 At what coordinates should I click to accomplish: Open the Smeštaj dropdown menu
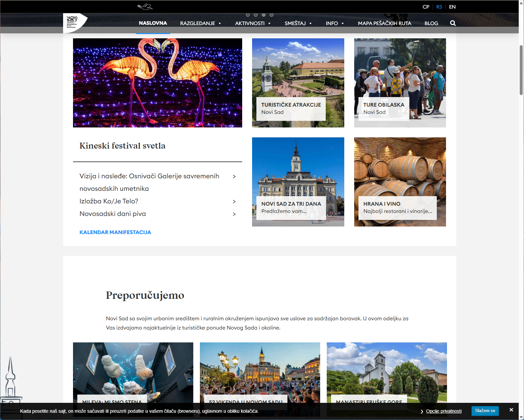298,23
